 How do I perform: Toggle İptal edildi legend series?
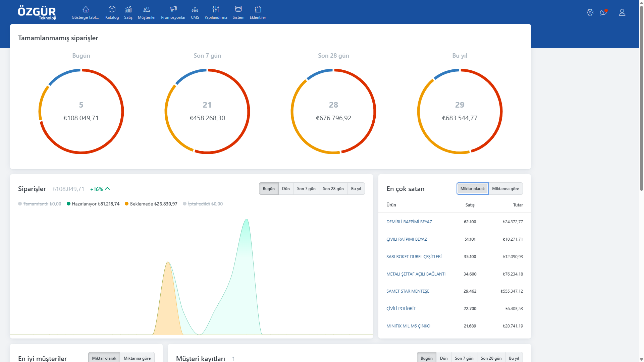(203, 204)
